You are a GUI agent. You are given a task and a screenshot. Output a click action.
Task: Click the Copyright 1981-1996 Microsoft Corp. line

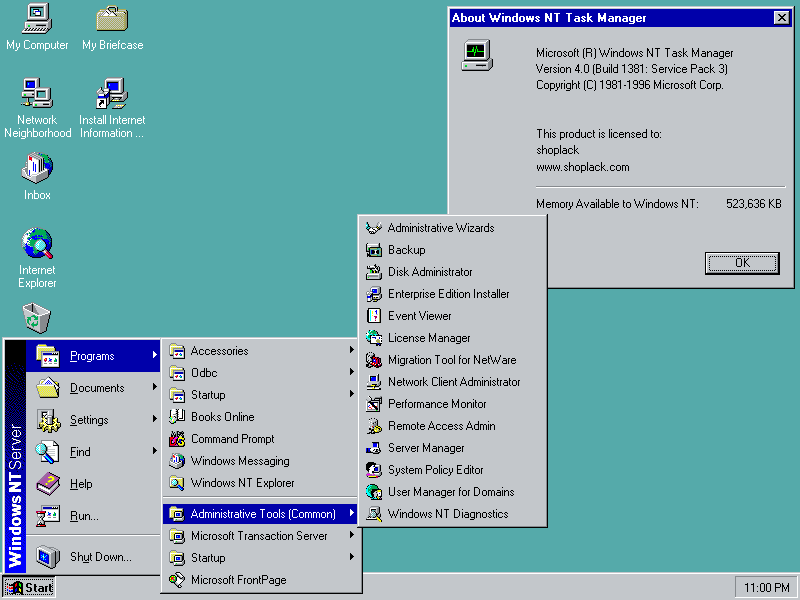pos(630,85)
